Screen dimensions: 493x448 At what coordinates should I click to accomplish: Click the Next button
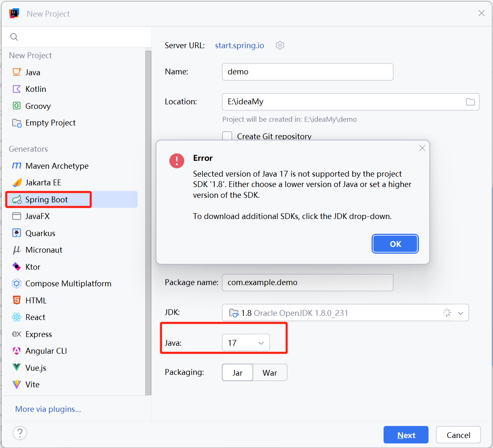(406, 435)
